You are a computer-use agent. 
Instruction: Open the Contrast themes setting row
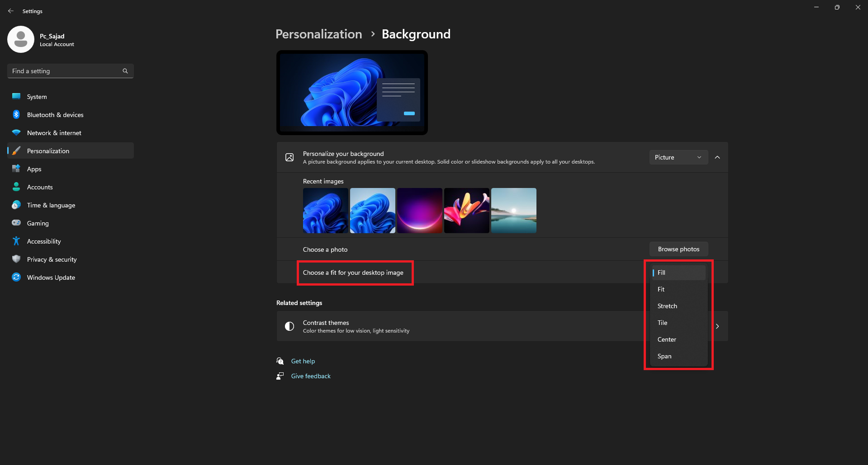pos(502,326)
